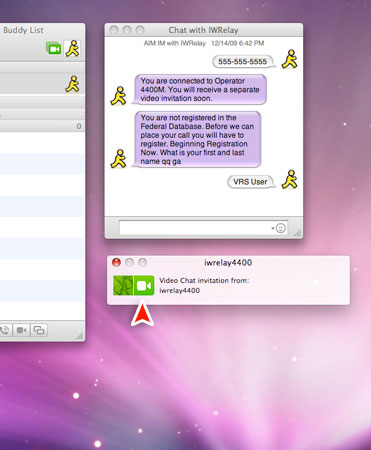371x450 pixels.
Task: Click the 555-555-5555 message bubble
Action: 243,62
